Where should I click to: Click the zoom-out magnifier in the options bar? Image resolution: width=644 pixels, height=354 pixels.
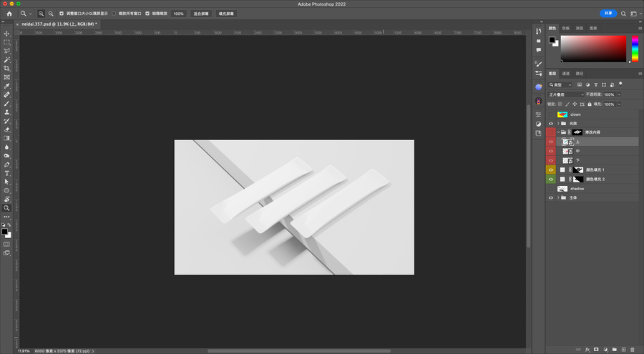(51, 14)
